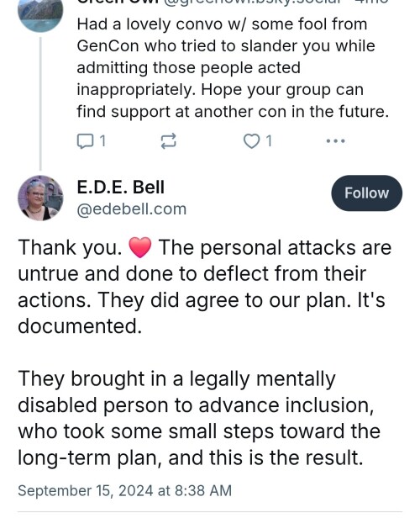420x518 pixels.
Task: Open Green Owl's post about GenCon
Action: pos(233,68)
